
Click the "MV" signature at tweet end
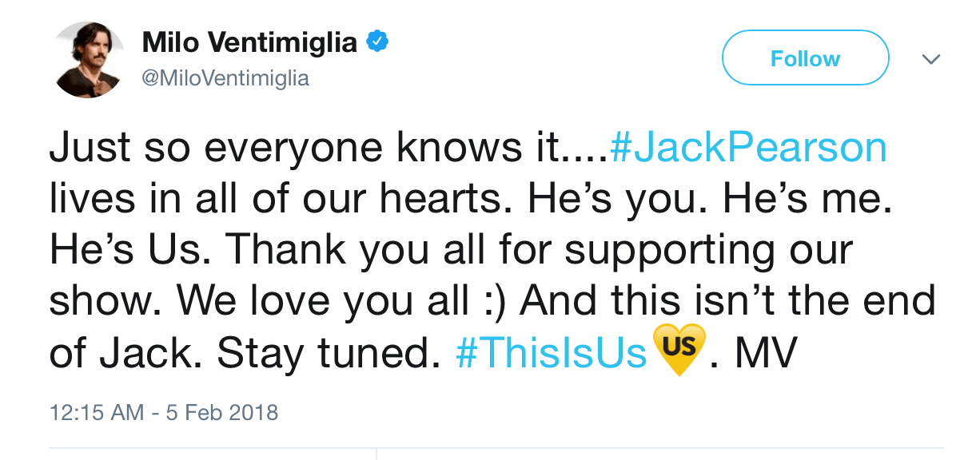click(767, 350)
